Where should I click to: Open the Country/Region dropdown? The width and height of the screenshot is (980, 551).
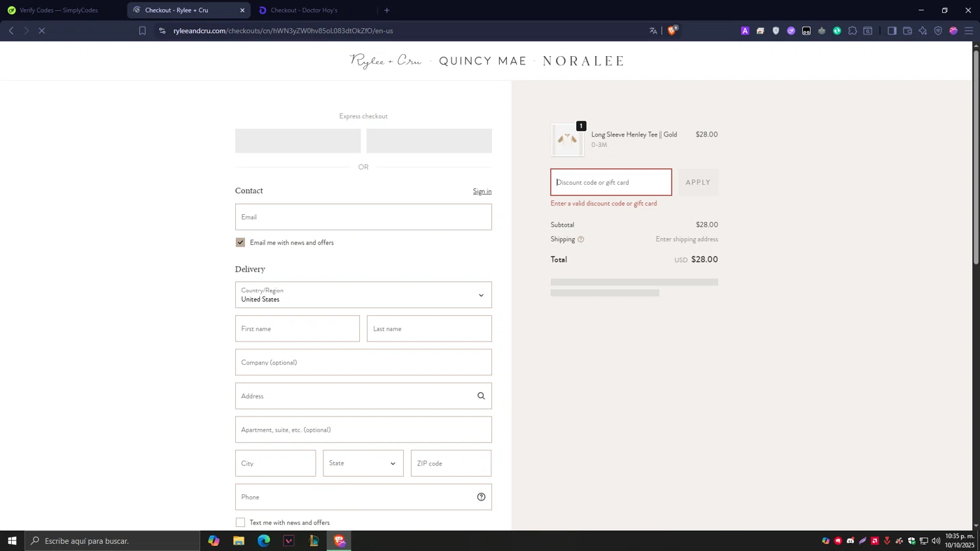[363, 295]
